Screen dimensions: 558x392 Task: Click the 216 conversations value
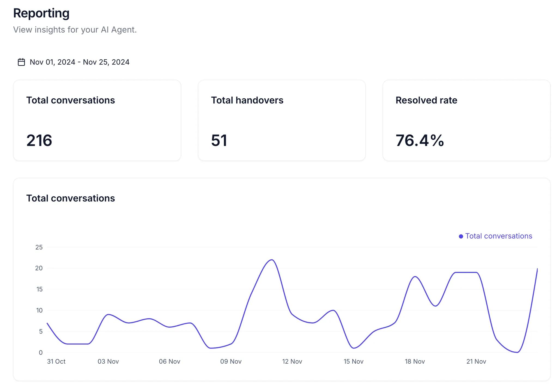(x=39, y=141)
